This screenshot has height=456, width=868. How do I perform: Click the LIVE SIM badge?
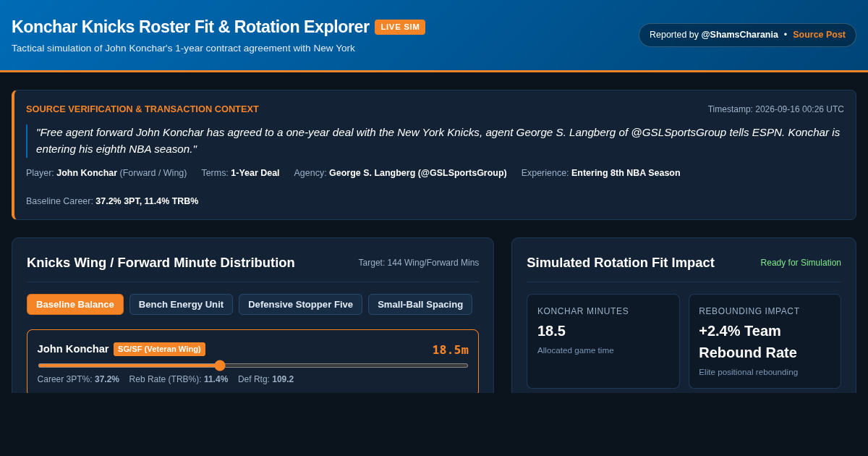pos(400,27)
